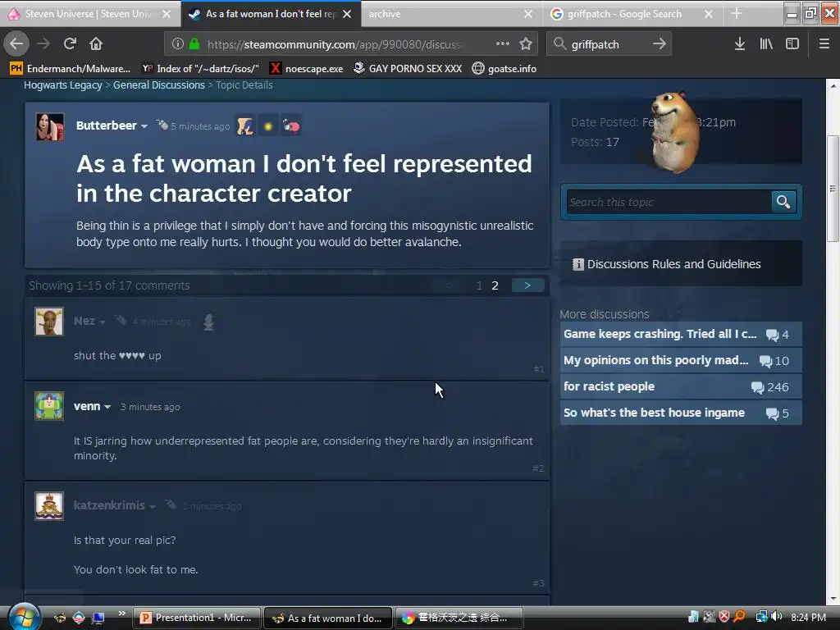The image size is (840, 630).
Task: Open the Downloads panel
Action: click(740, 43)
